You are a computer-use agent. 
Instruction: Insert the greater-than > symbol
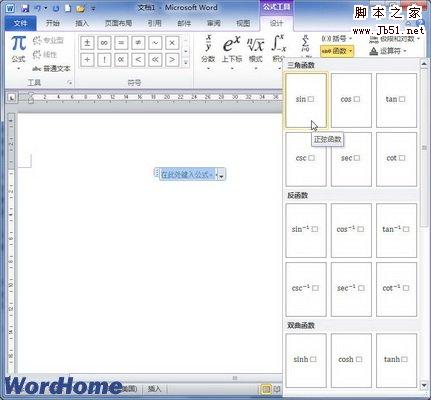(172, 60)
